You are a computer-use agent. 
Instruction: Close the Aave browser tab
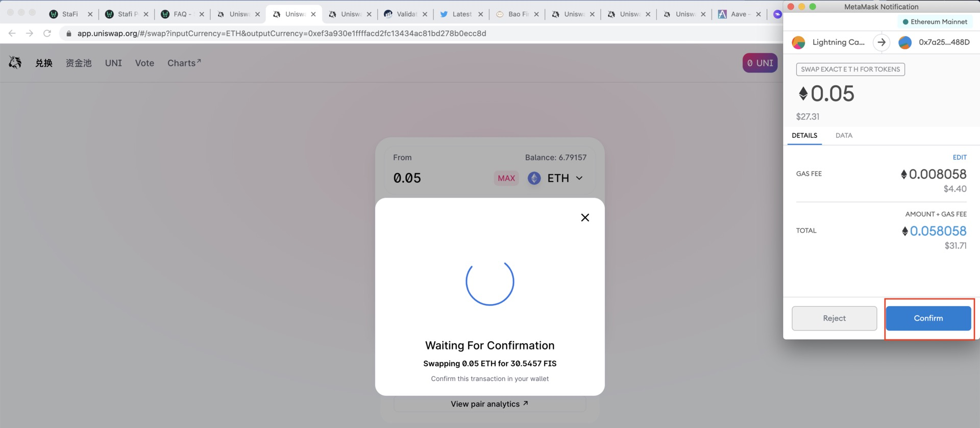point(758,14)
